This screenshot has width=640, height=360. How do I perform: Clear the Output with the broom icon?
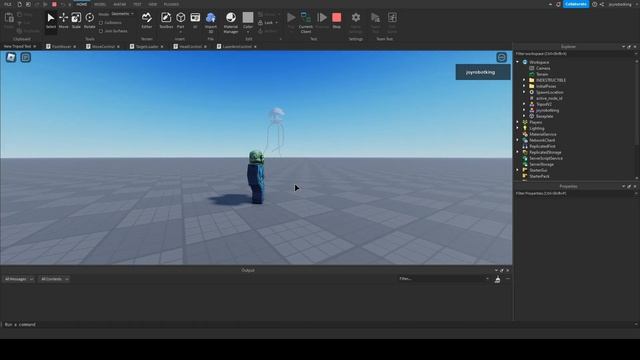(497, 279)
